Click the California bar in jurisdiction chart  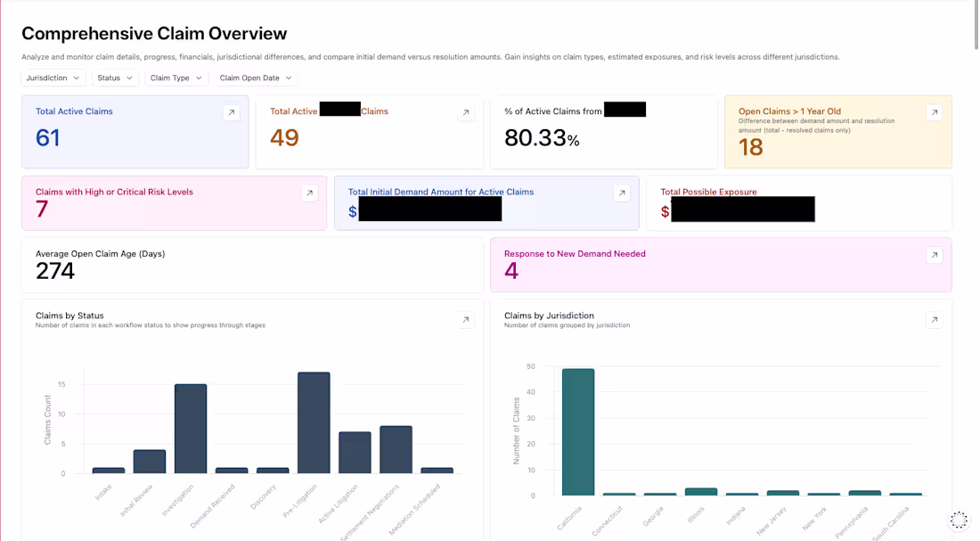(x=578, y=432)
